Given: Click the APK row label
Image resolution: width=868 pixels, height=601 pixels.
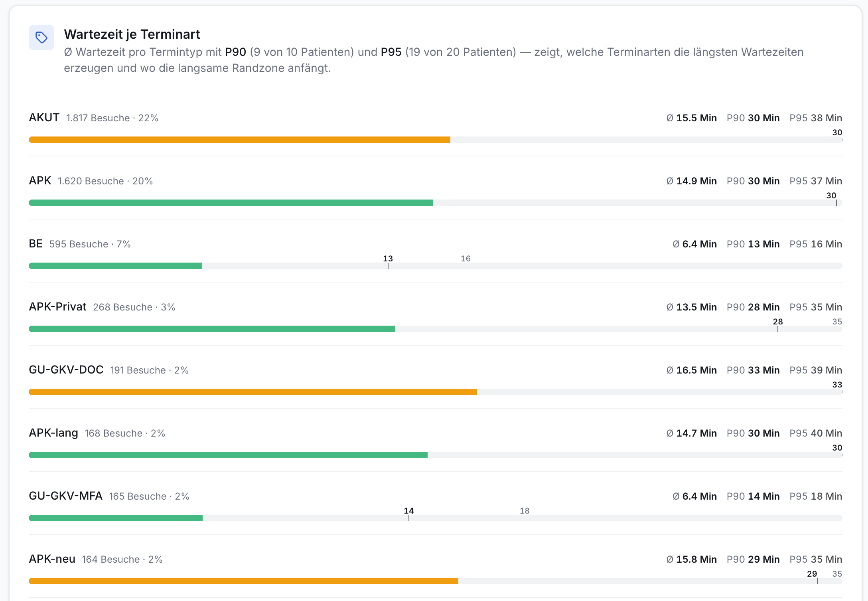Looking at the screenshot, I should tap(40, 181).
